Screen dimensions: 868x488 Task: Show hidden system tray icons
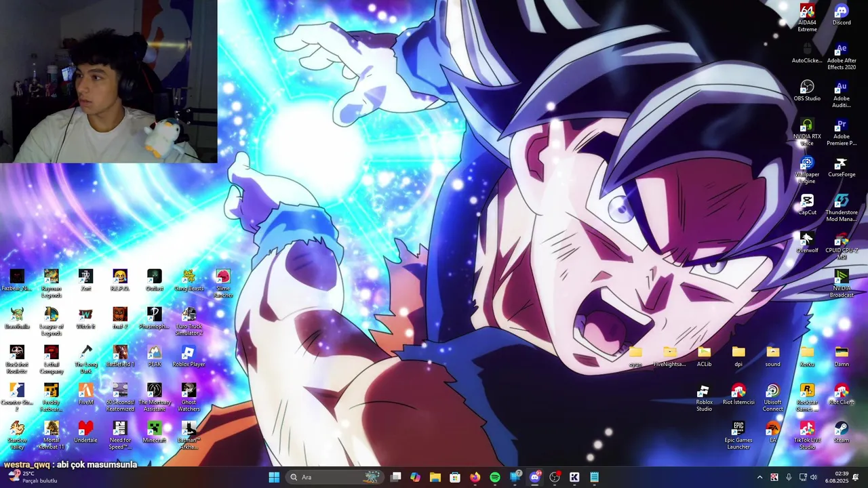pos(759,477)
